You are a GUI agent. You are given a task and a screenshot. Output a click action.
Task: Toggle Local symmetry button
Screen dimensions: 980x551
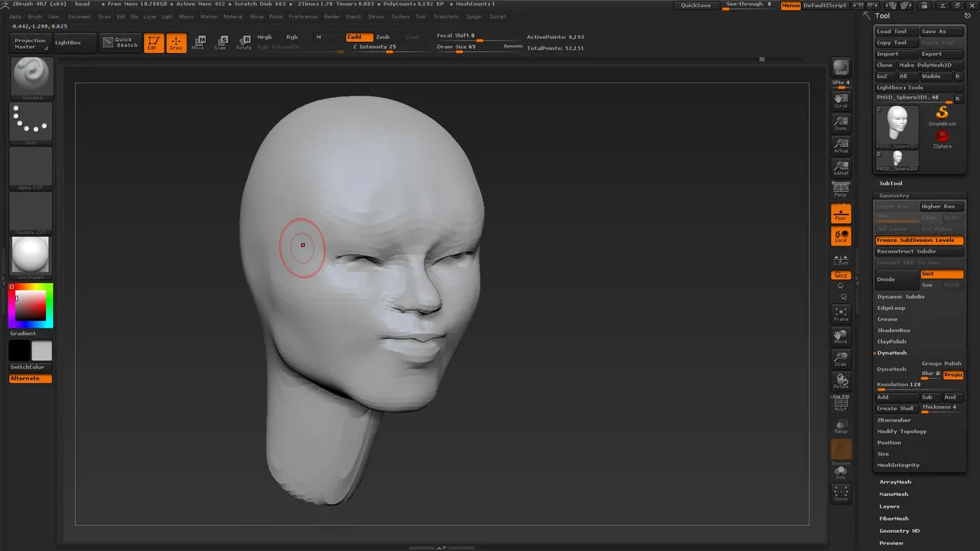[x=841, y=236]
